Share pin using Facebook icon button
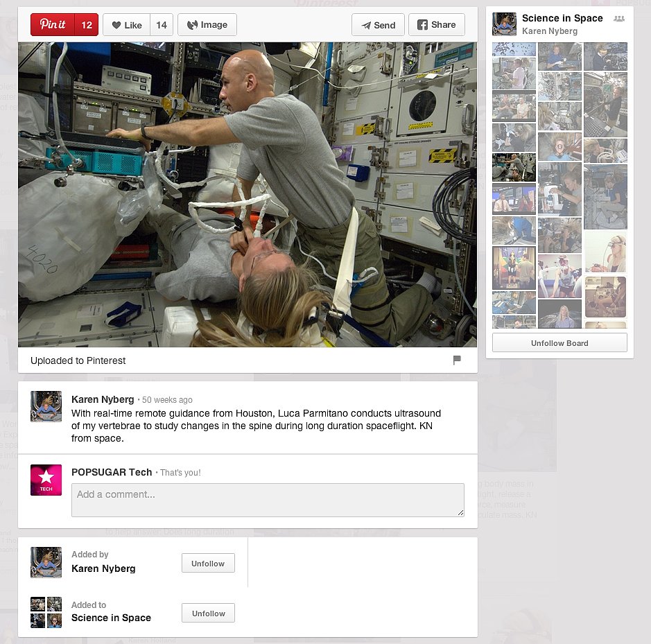Viewport: 651px width, 644px height. 436,25
